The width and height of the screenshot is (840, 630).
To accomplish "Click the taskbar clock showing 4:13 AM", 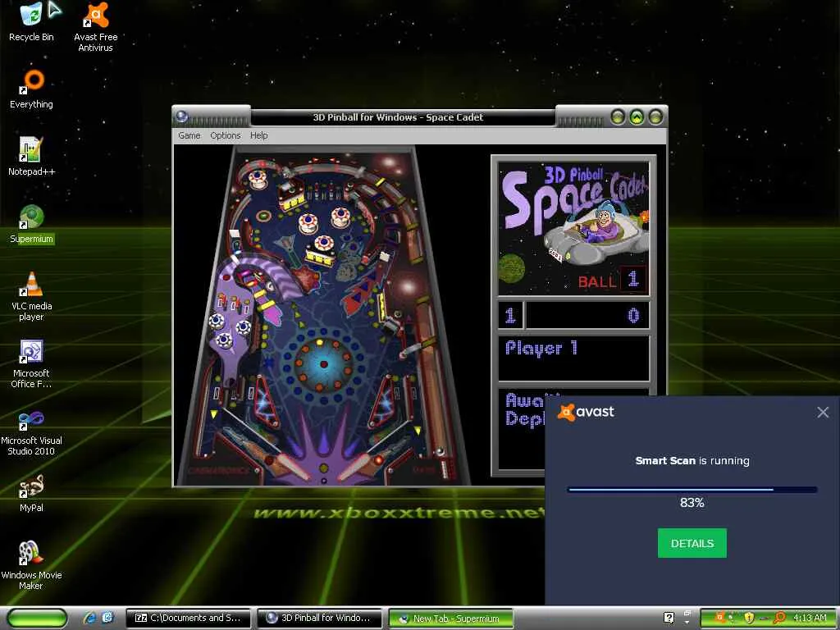I will click(810, 618).
